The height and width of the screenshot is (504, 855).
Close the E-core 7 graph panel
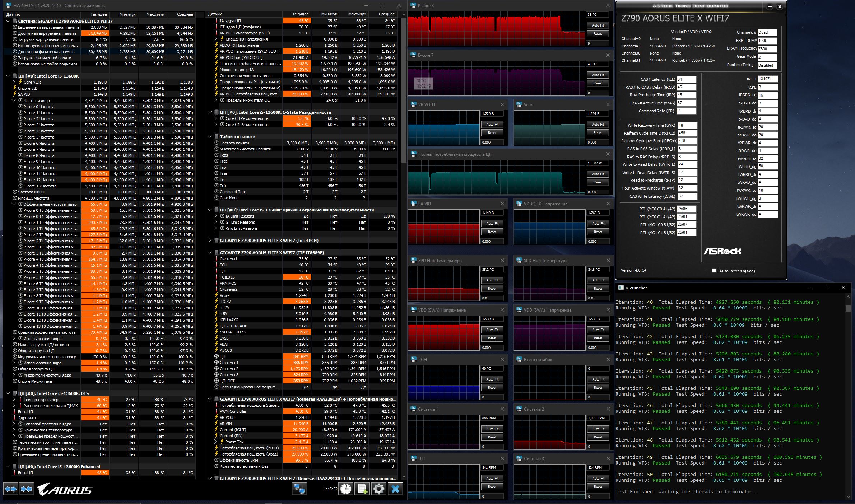coord(608,55)
